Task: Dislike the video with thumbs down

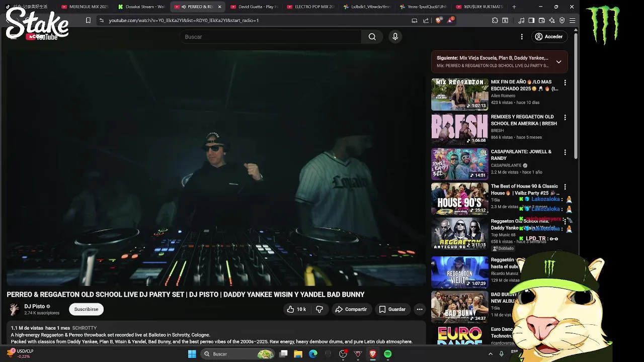Action: pos(319,309)
